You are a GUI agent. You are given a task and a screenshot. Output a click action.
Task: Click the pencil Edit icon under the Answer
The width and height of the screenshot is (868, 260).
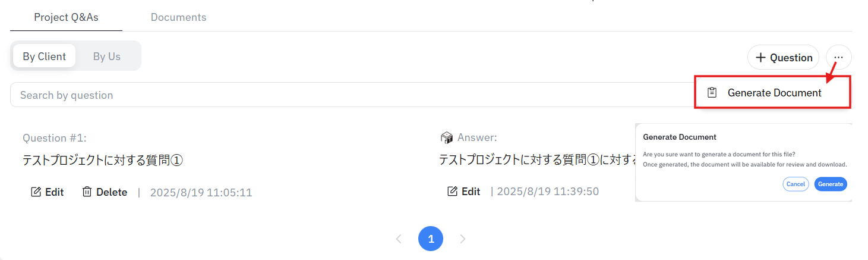(453, 192)
